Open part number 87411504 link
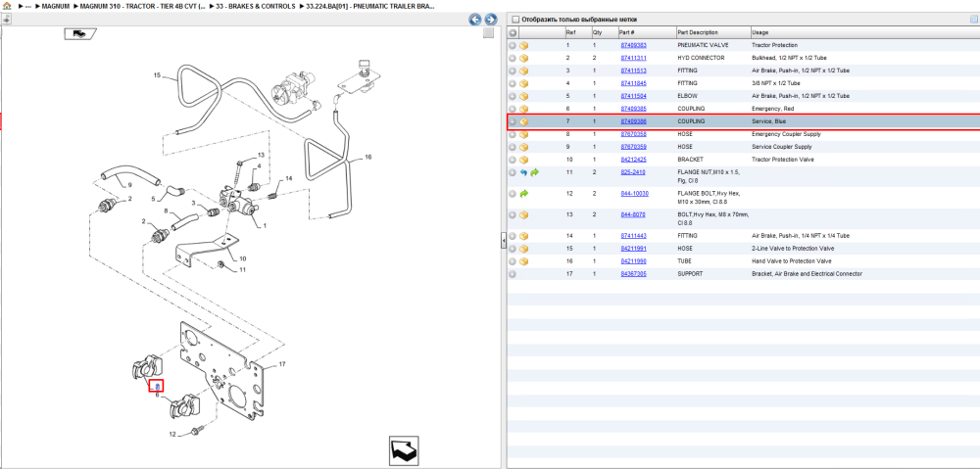Viewport: 980px width, 469px height. [633, 96]
